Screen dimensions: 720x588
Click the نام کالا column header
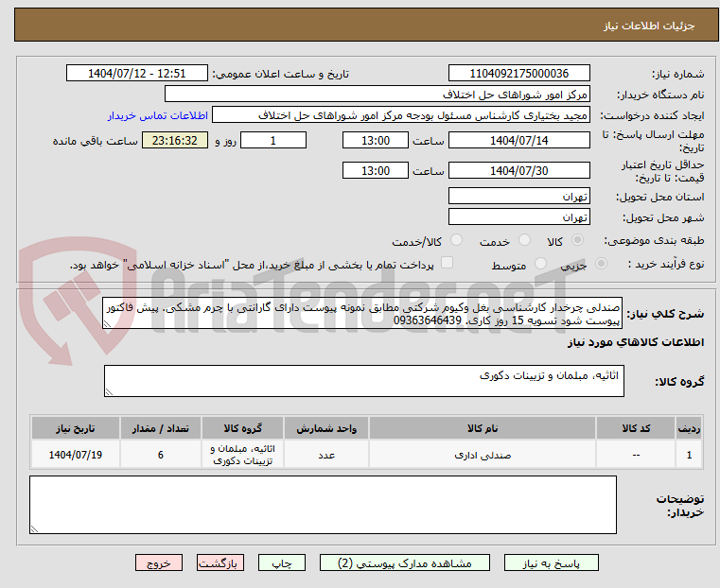tap(483, 428)
